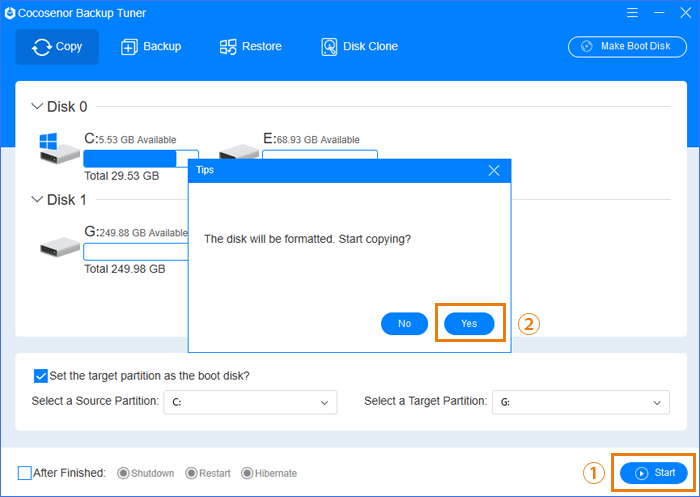Click No in the Tips dialog
This screenshot has width=700, height=497.
tap(404, 324)
